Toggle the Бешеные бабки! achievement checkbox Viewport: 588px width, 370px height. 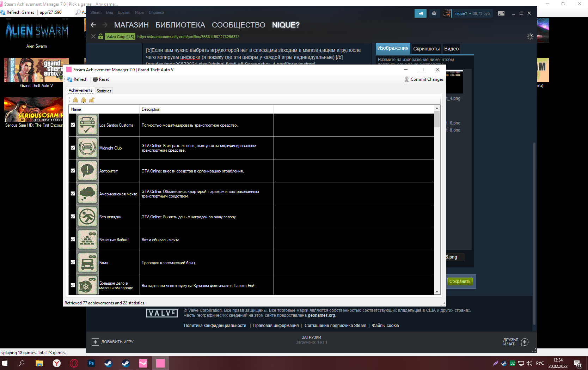tap(73, 239)
